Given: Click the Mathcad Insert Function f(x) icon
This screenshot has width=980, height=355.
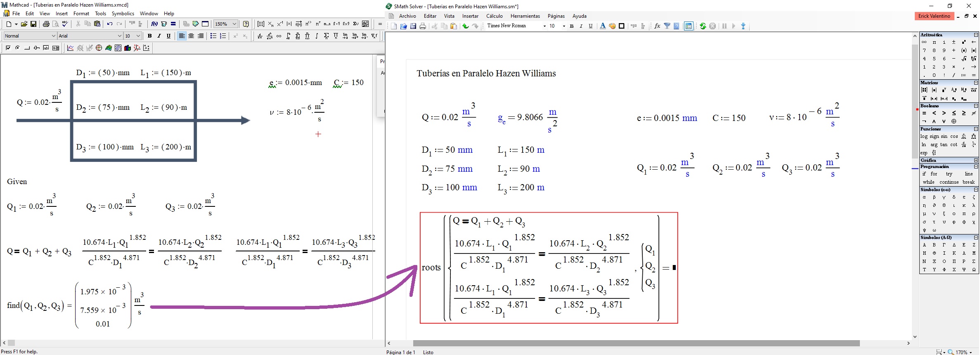Looking at the screenshot, I should point(154,24).
